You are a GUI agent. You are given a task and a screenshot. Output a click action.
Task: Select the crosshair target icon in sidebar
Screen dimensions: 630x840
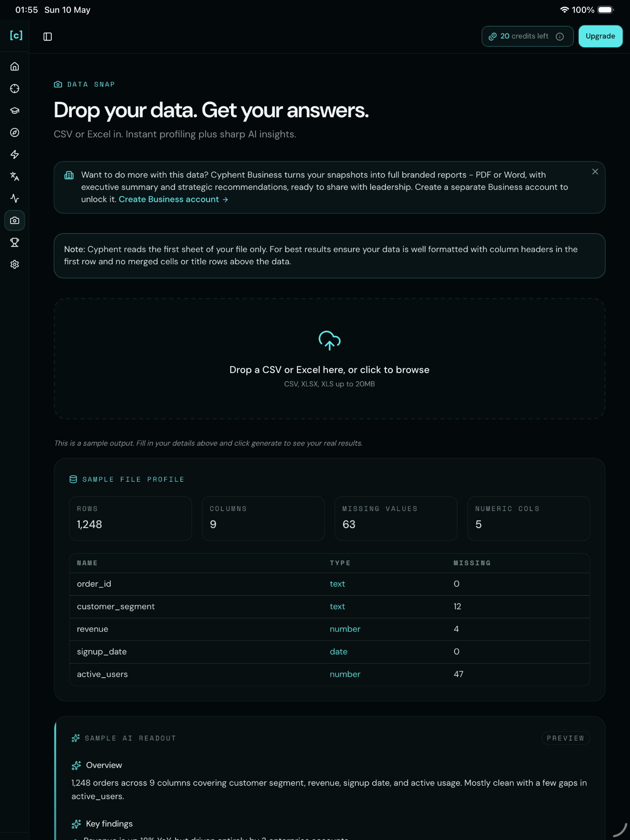tap(14, 88)
